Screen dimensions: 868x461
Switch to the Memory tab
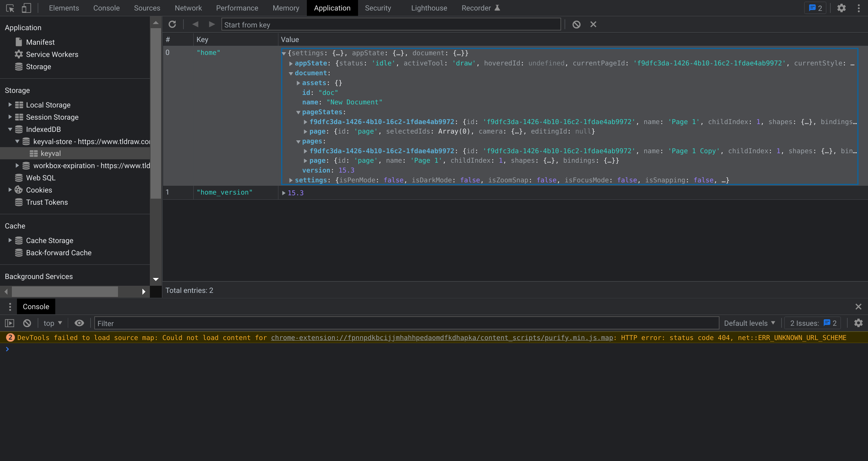285,8
